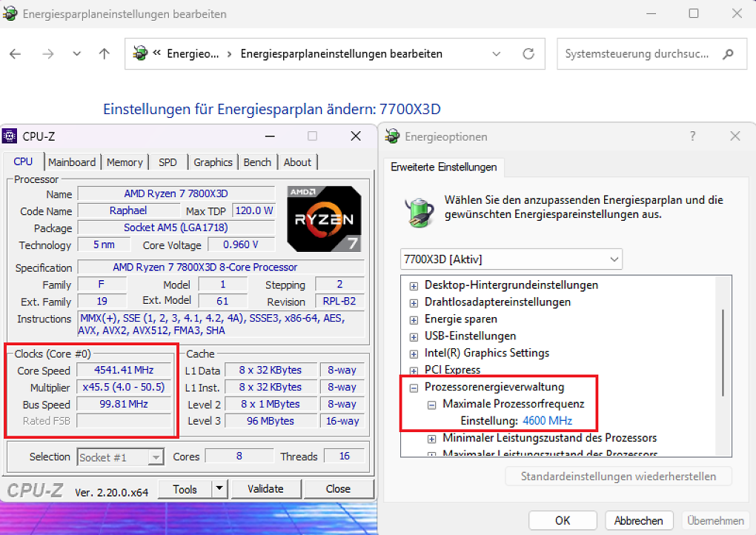The height and width of the screenshot is (535, 756).
Task: Click the 'Energieo...' breadcrumb in address bar
Action: click(x=193, y=54)
